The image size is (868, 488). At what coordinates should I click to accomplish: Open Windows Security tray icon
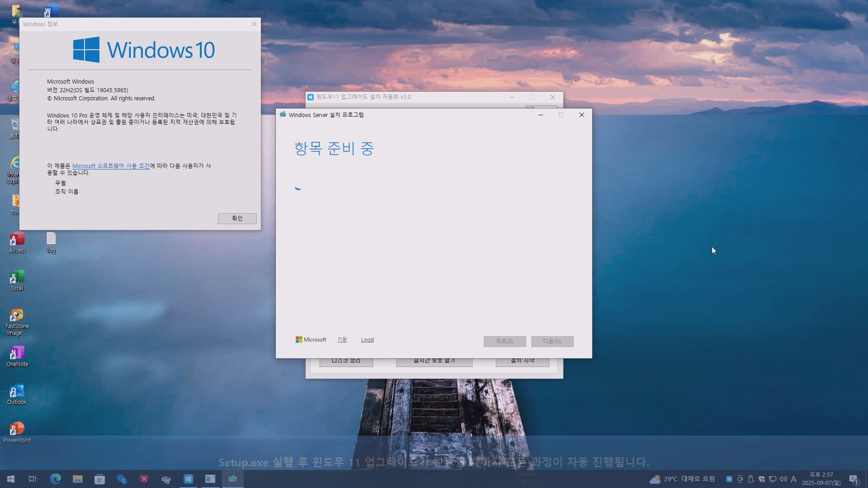tap(762, 479)
